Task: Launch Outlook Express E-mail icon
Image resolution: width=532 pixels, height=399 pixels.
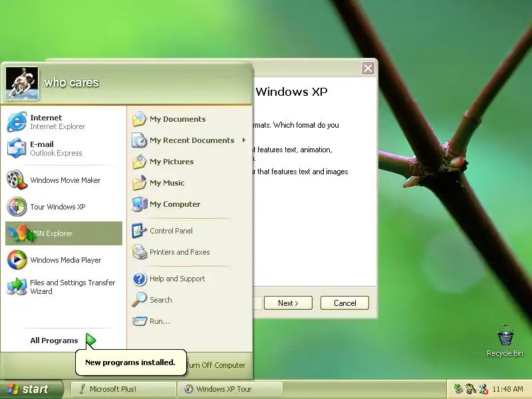Action: coord(17,148)
